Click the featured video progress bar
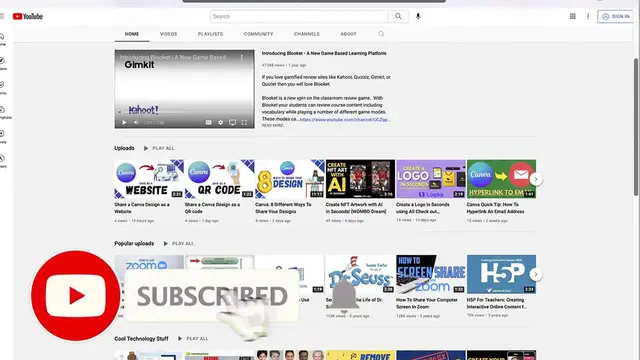This screenshot has width=640, height=360. 184,117
